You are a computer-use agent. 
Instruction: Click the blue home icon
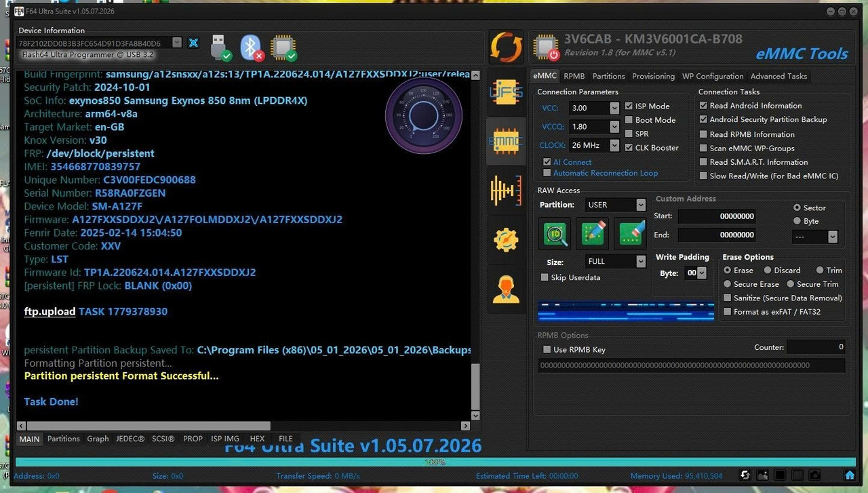[x=849, y=475]
